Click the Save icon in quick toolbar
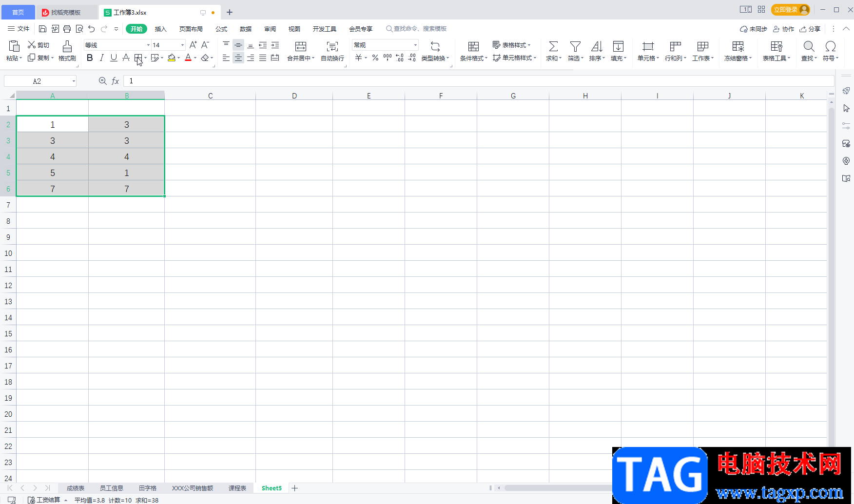The width and height of the screenshot is (854, 504). [x=43, y=29]
